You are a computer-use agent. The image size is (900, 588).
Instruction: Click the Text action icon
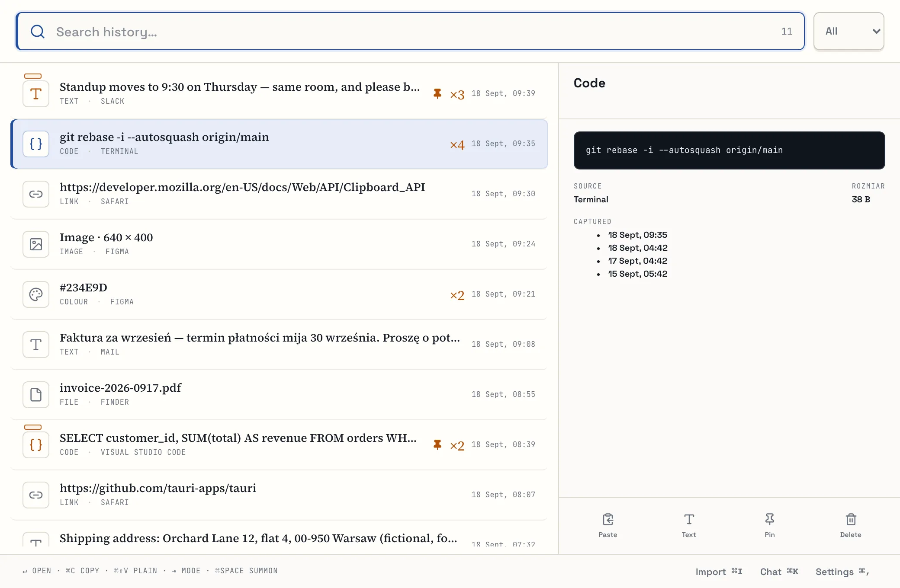coord(689,519)
